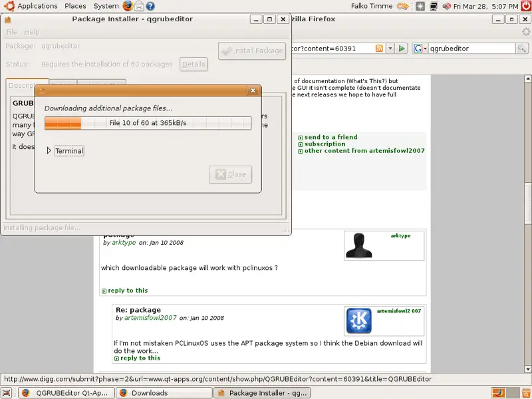
Task: Click the Ubuntu logo icon
Action: pyautogui.click(x=9, y=6)
